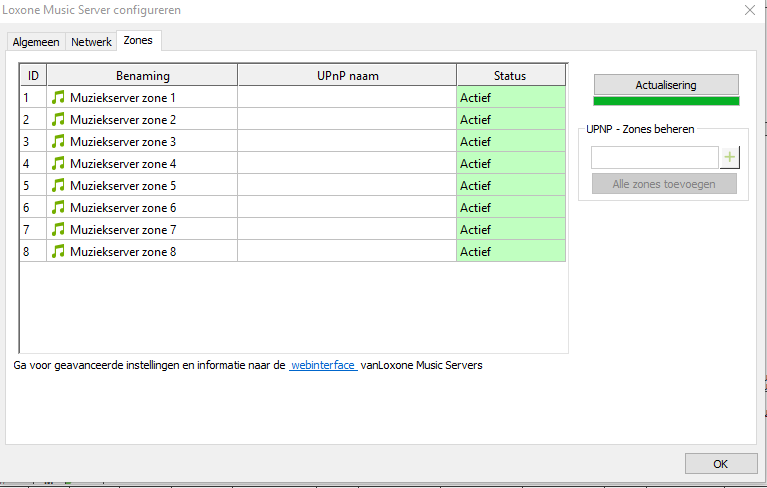Click ID cell 8 in the zones table
767x488 pixels.
pyautogui.click(x=33, y=252)
